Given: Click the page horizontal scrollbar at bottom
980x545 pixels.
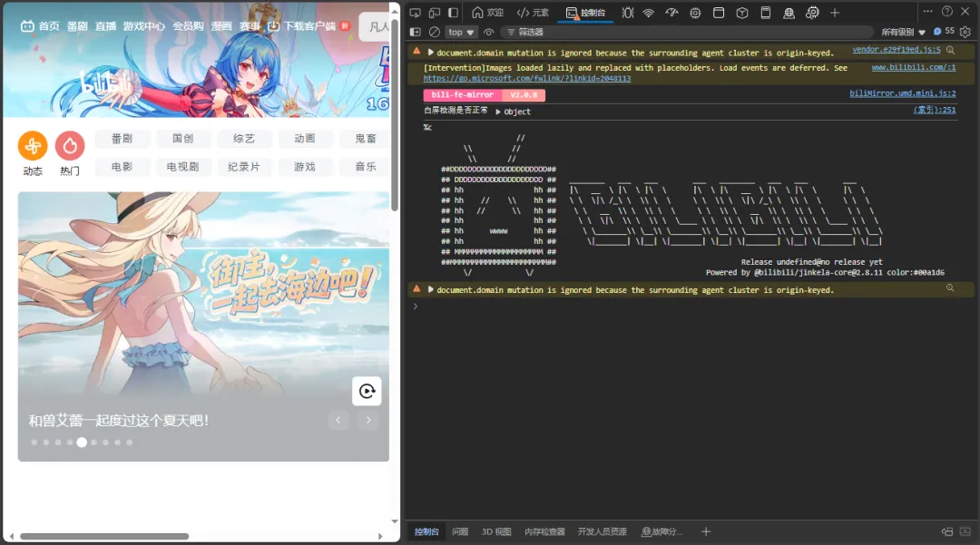Looking at the screenshot, I should coord(104,536).
